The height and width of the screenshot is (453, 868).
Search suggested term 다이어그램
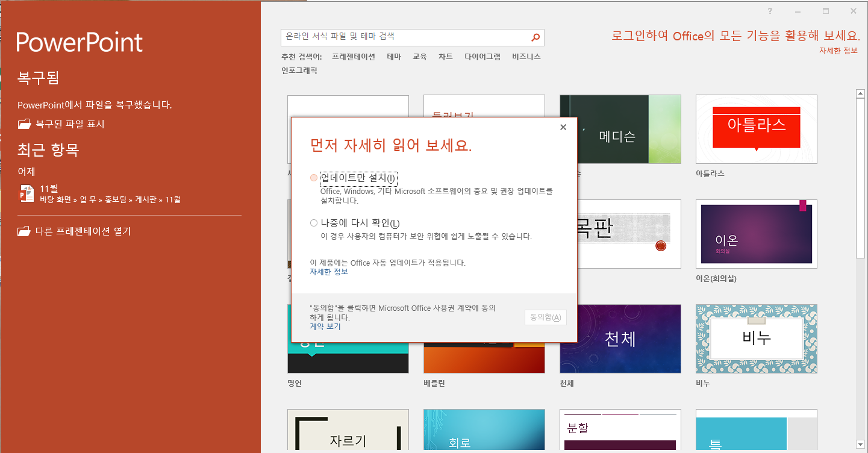[x=482, y=57]
